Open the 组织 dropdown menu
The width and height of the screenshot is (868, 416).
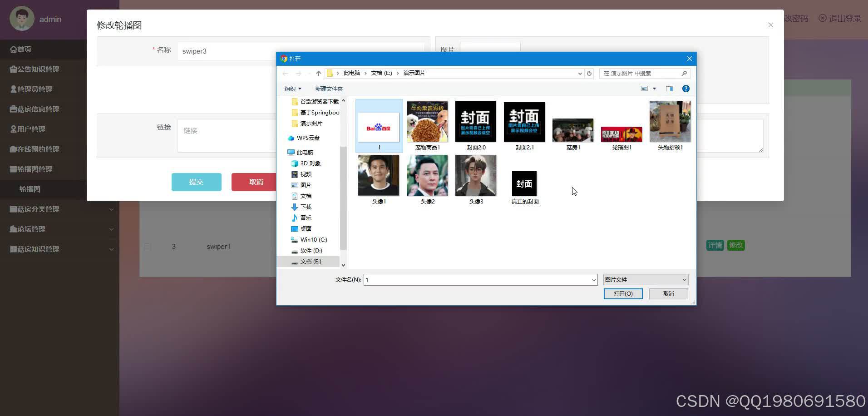[x=293, y=89]
